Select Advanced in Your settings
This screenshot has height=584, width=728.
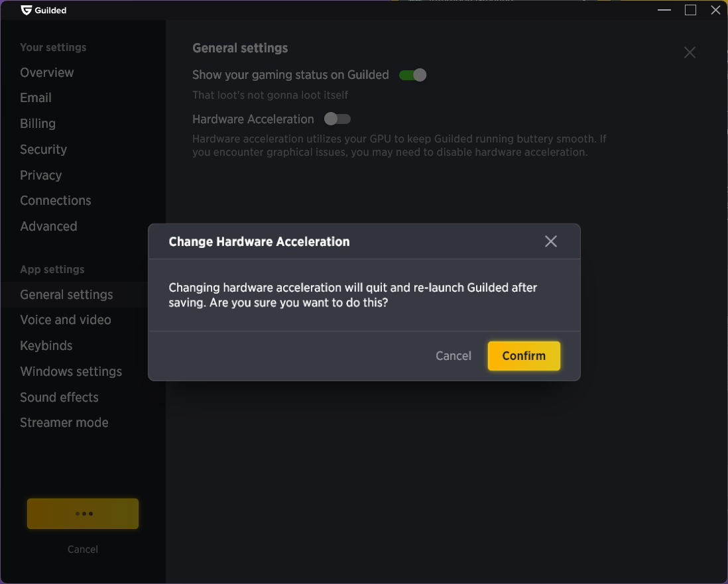tap(48, 227)
